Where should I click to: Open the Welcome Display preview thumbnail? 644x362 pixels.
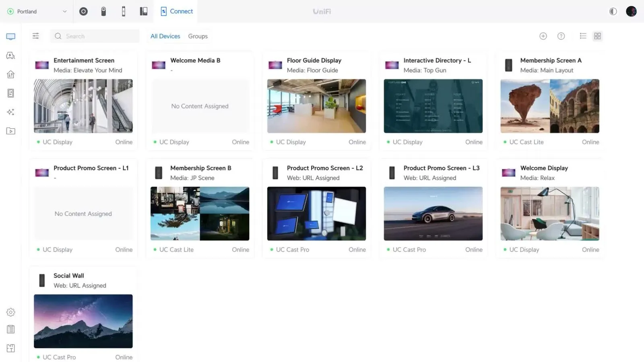tap(550, 214)
